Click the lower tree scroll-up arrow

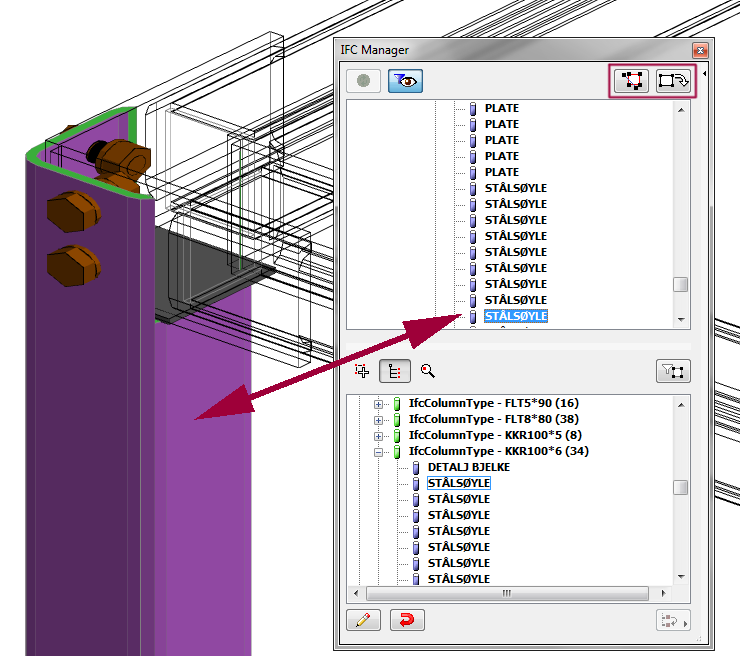point(681,405)
